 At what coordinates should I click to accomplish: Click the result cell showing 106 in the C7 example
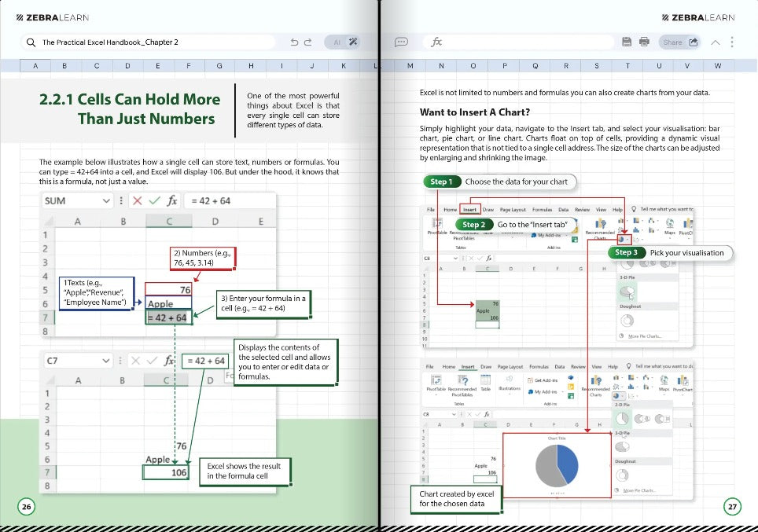[x=166, y=472]
